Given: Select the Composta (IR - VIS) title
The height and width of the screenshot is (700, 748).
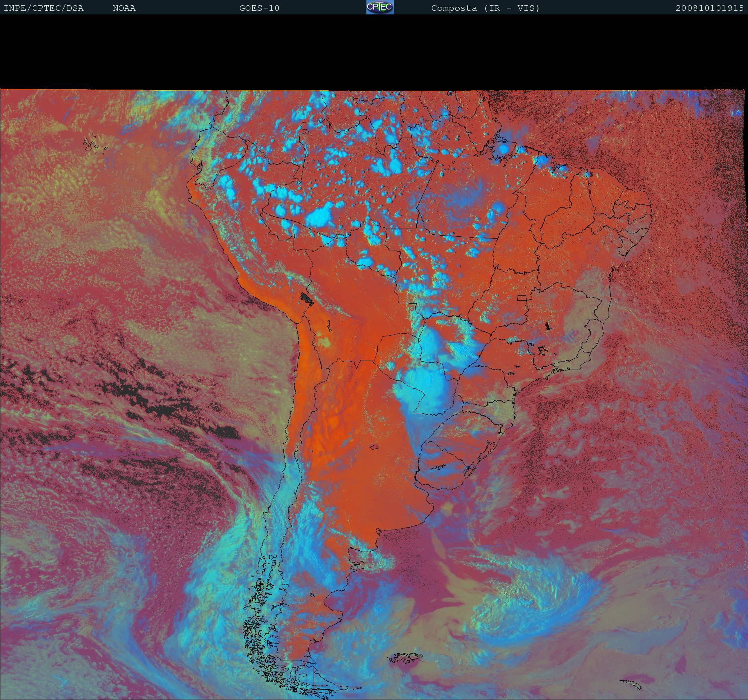Looking at the screenshot, I should click(485, 8).
